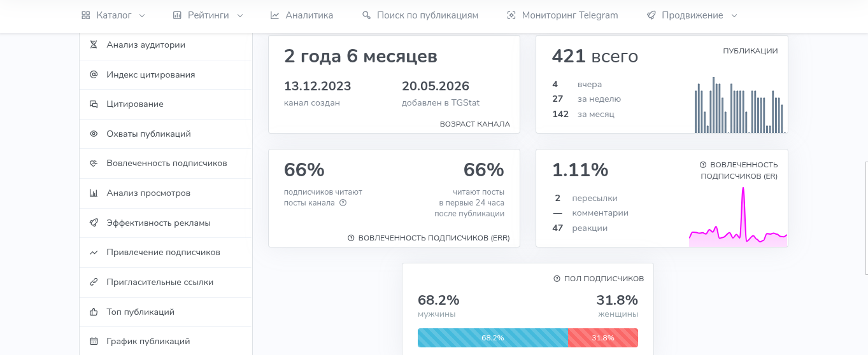
Task: Click the magenta ER line chart
Action: 739,216
